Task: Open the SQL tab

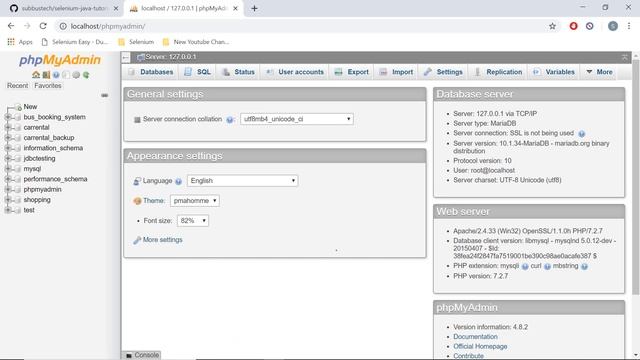Action: (198, 72)
